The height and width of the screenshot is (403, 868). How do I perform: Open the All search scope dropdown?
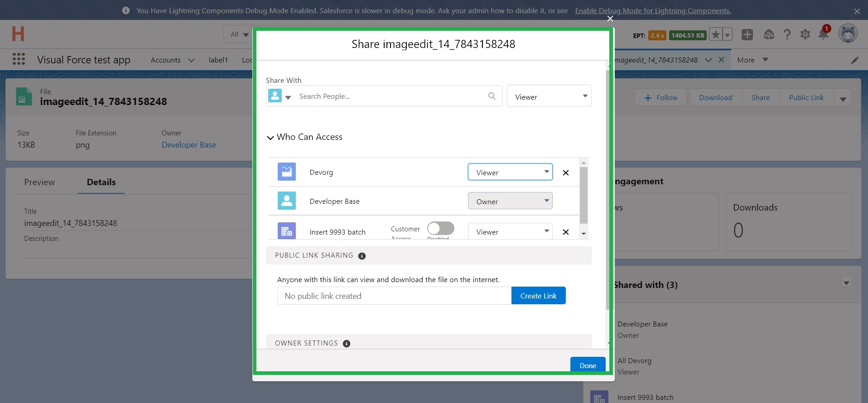[x=239, y=34]
